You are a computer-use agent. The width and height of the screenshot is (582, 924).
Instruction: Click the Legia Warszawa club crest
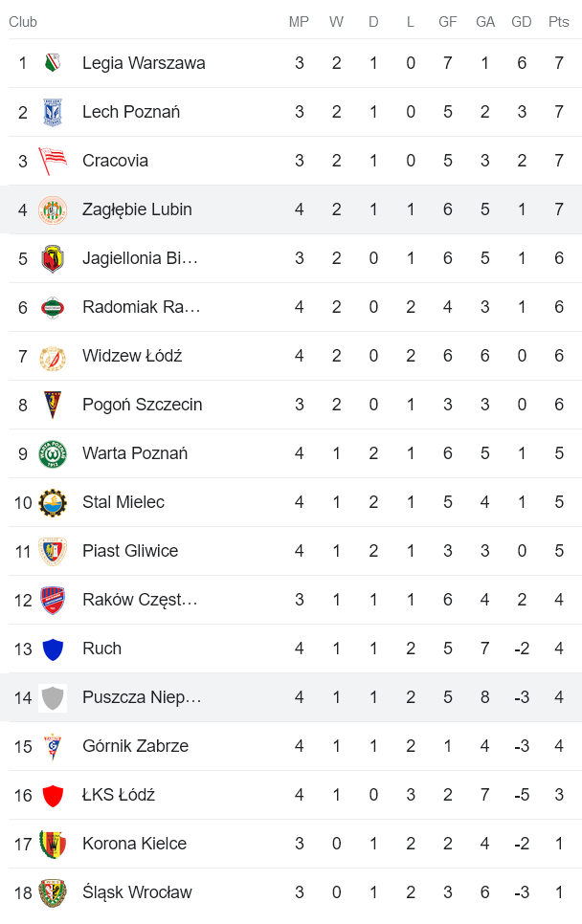click(x=53, y=63)
